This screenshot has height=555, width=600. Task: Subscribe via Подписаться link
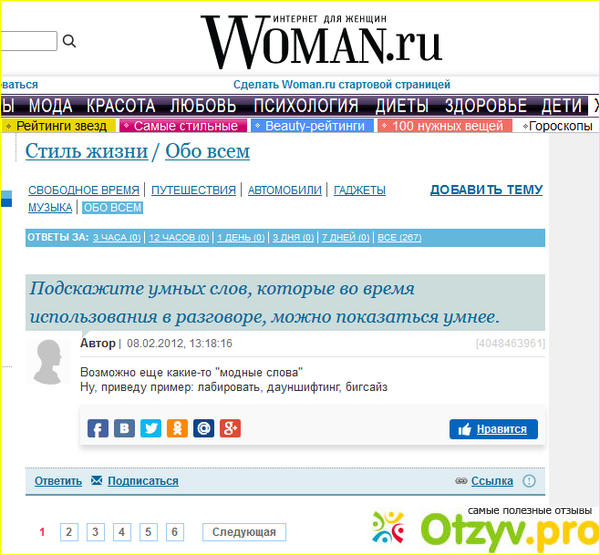(143, 481)
